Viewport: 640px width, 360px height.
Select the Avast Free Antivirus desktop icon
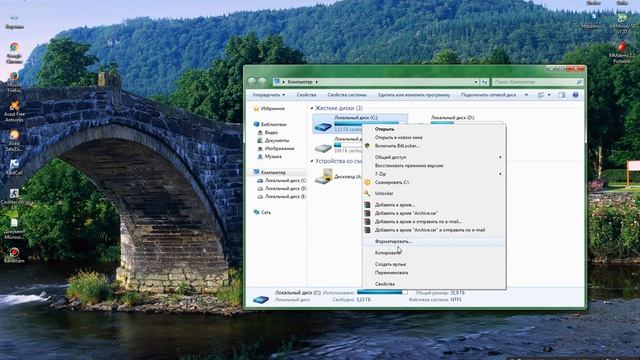14,111
